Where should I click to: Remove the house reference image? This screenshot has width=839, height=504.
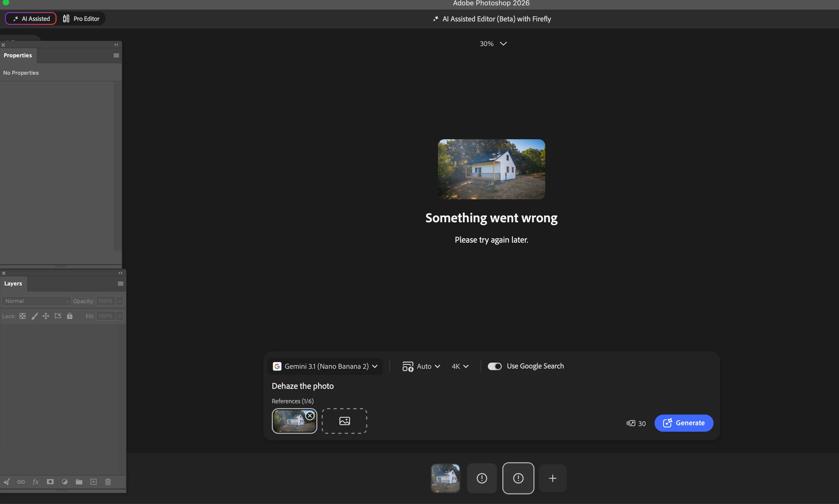[310, 415]
